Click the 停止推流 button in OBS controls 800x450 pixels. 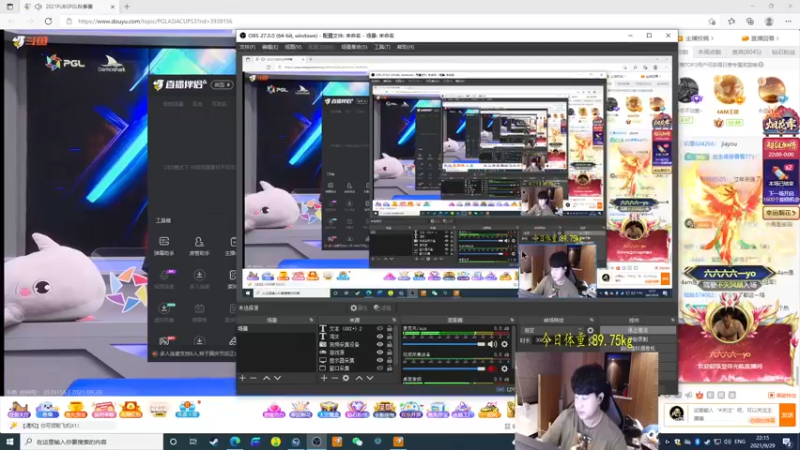(x=638, y=330)
